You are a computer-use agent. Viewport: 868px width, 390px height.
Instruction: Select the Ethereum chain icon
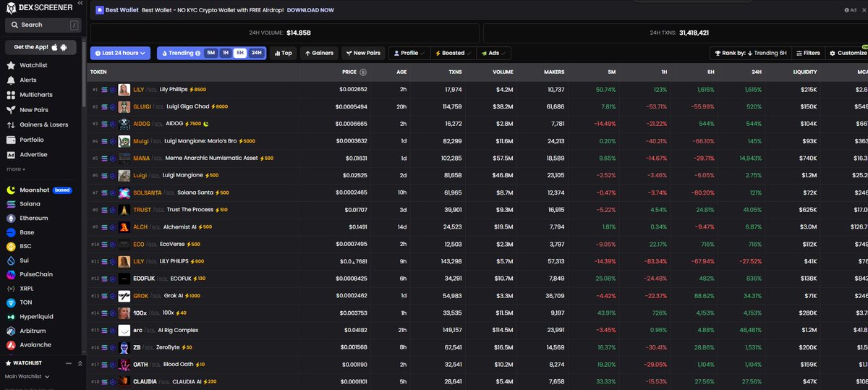(11, 218)
